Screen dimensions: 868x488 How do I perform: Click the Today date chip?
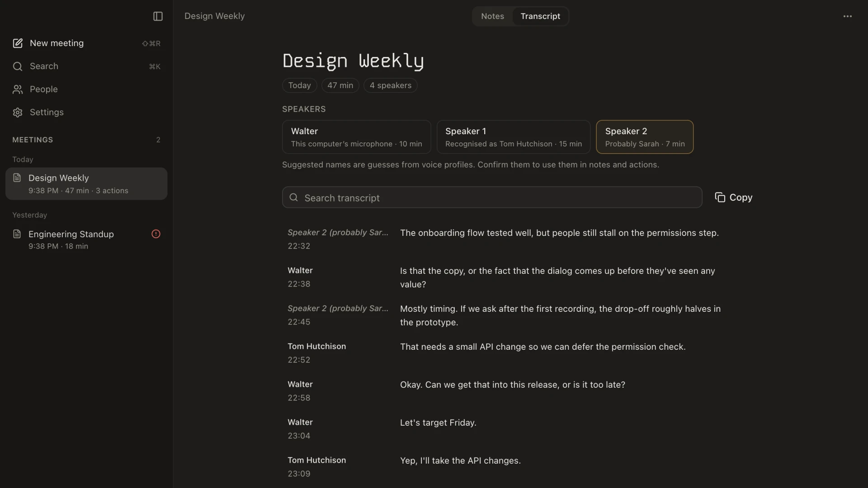[x=299, y=85]
